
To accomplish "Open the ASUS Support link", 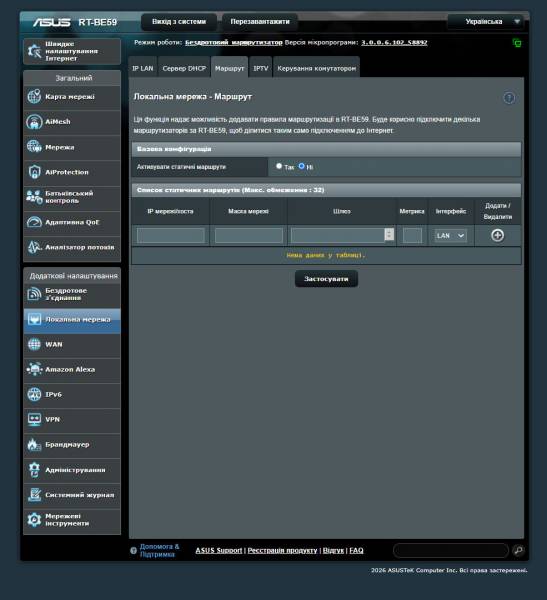I will coord(219,550).
